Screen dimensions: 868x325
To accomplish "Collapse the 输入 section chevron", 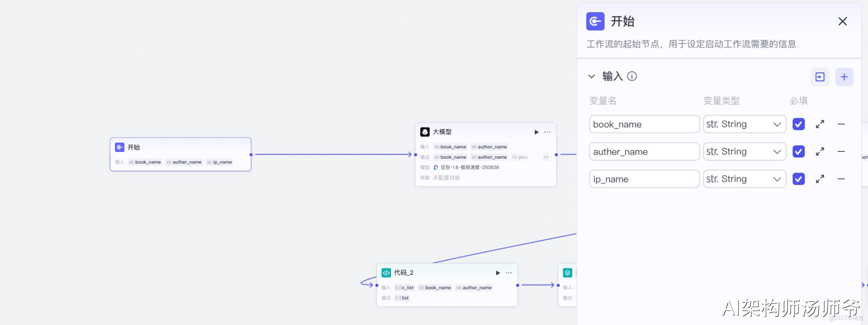I will click(x=592, y=76).
